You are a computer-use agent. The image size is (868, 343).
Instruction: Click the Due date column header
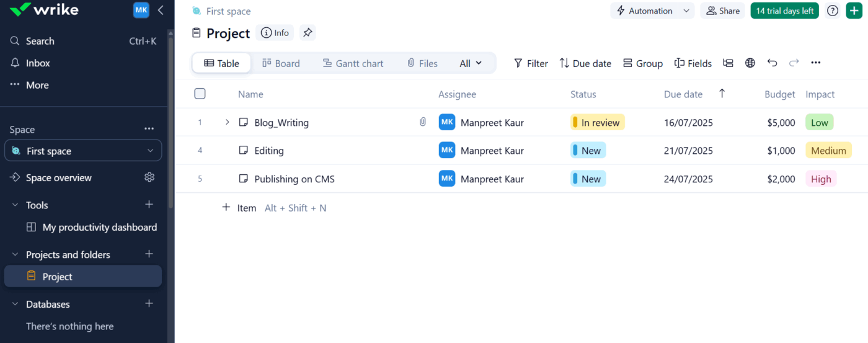683,94
